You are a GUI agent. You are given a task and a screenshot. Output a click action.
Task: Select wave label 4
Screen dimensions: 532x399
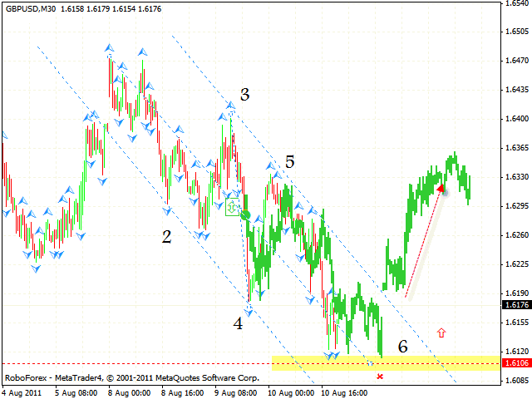[x=238, y=323]
